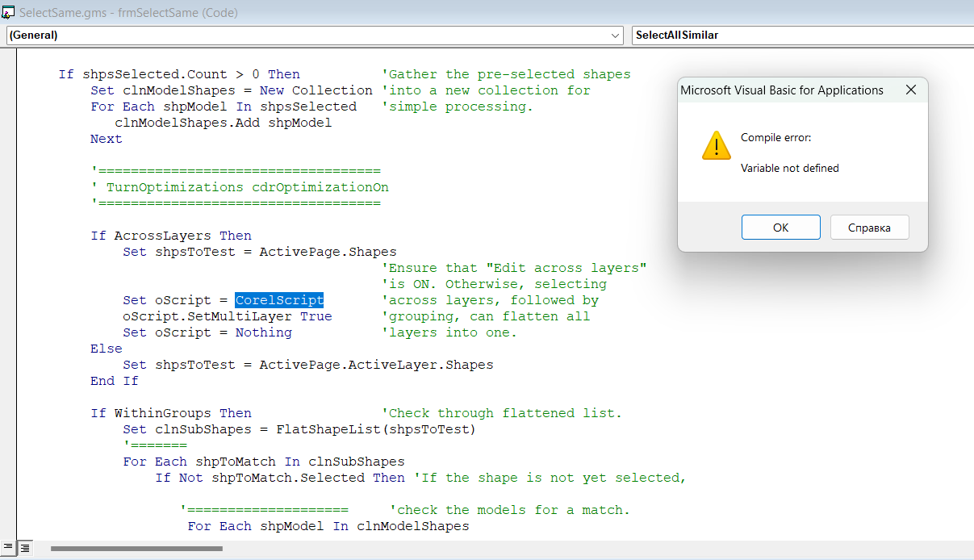Click 'Set clnSubShapes = FlatShapeList(shpsToTest)' line
The height and width of the screenshot is (560, 974).
[299, 429]
